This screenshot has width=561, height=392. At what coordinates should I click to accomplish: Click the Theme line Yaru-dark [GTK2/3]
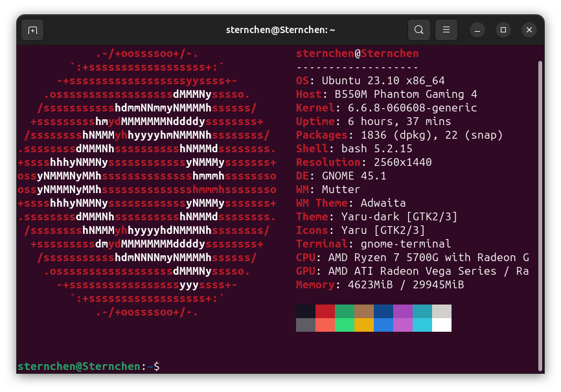click(x=377, y=216)
